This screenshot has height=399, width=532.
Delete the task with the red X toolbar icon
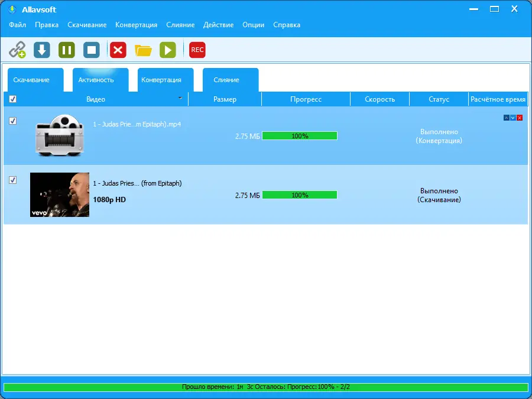[118, 50]
